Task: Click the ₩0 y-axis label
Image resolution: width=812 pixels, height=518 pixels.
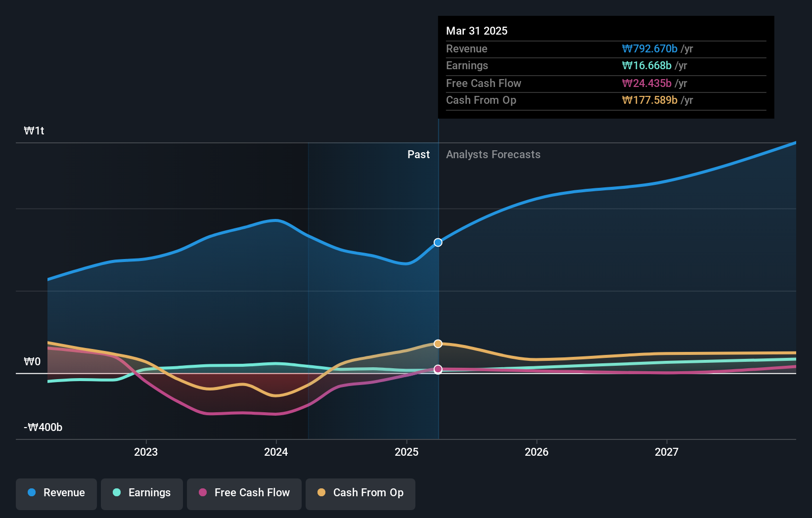Action: (32, 361)
